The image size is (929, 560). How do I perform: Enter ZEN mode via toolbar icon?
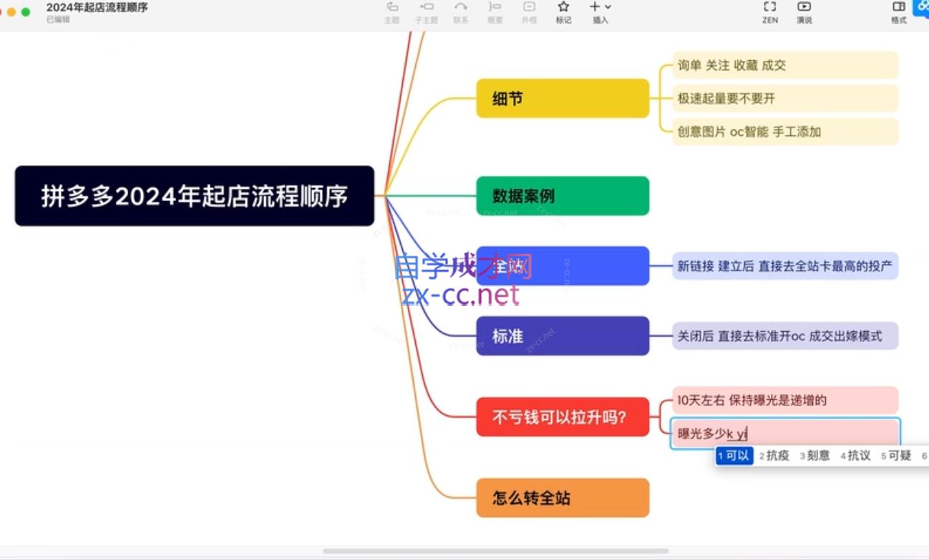coord(770,7)
